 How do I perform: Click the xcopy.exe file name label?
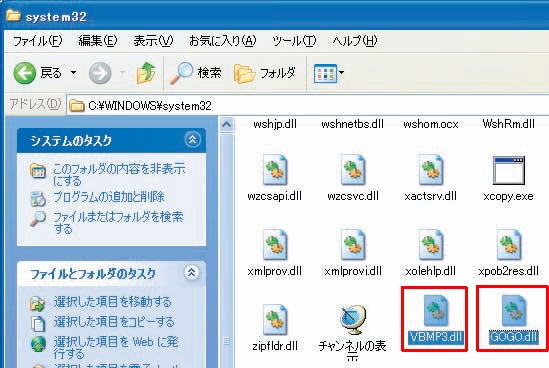click(508, 196)
